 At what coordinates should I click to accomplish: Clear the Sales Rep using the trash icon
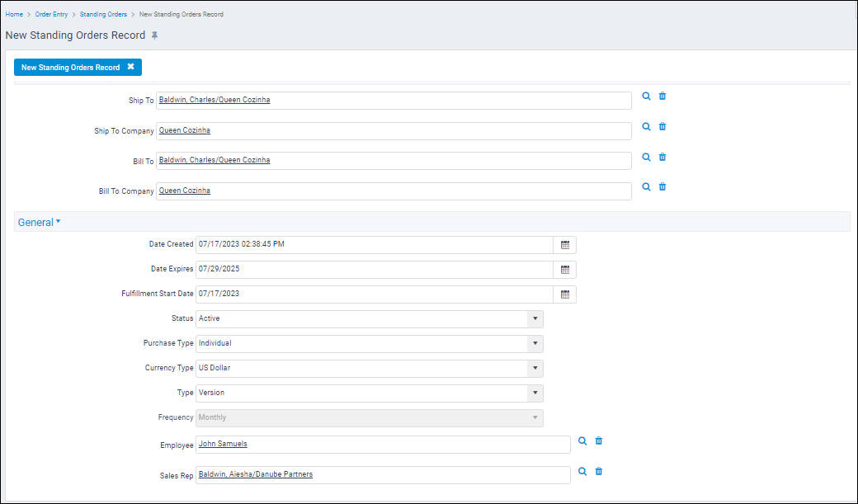click(598, 471)
